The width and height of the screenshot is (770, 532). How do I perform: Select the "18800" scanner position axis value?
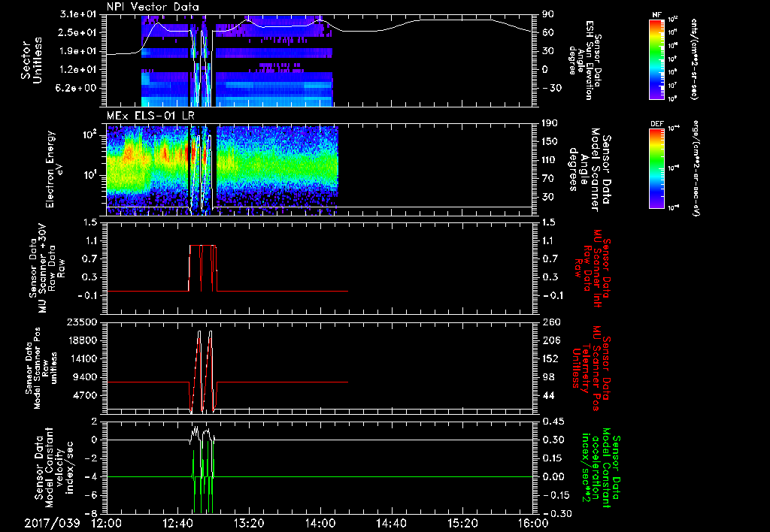(x=81, y=340)
